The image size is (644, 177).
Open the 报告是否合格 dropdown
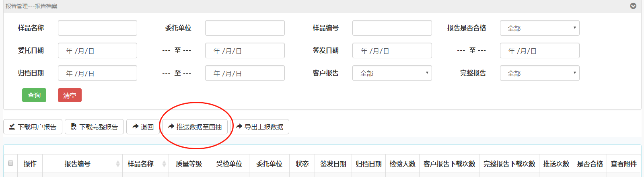539,28
